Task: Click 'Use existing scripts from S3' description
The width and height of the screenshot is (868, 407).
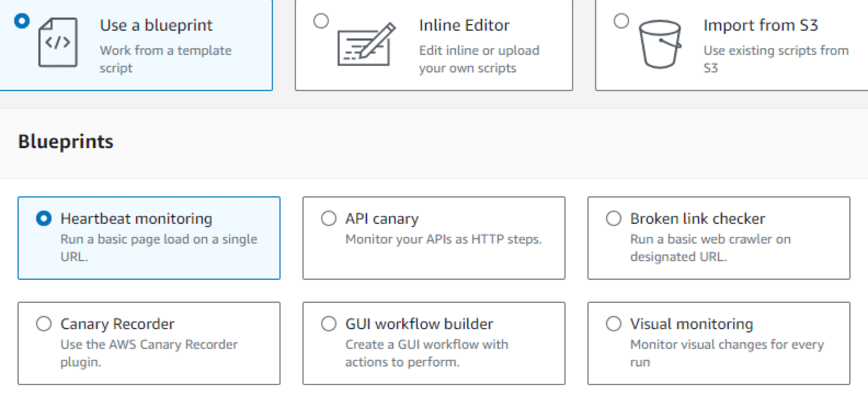Action: tap(776, 59)
